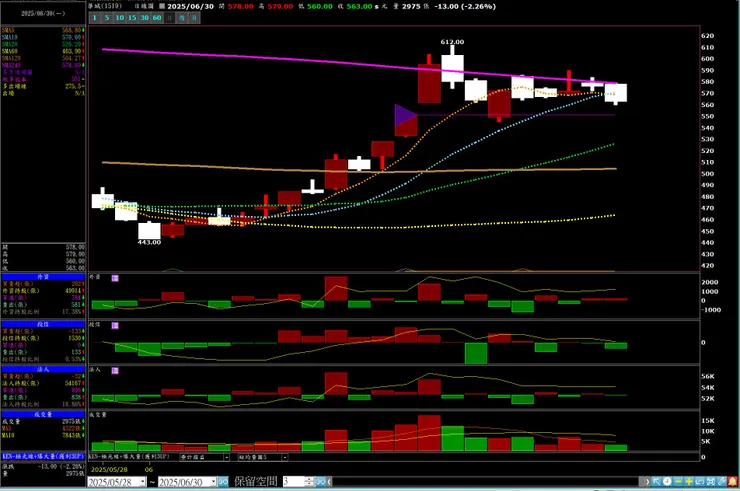Click scrollbar right arrow at chart bottom

tap(648, 482)
